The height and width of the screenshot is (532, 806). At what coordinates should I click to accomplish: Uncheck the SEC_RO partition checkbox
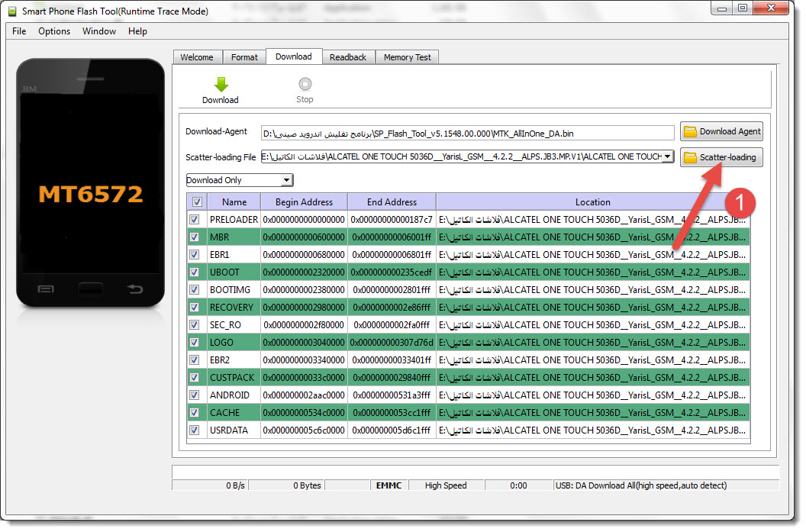pyautogui.click(x=195, y=325)
